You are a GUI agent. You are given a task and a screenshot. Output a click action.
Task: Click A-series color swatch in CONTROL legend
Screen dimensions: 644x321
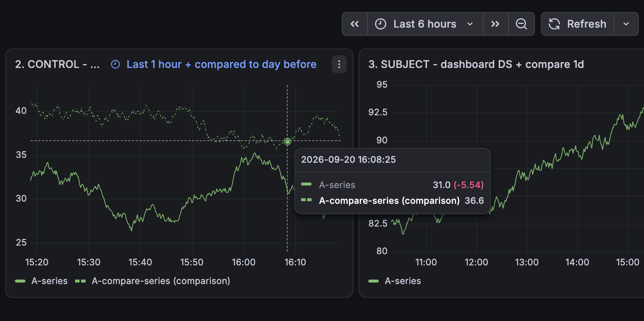20,281
